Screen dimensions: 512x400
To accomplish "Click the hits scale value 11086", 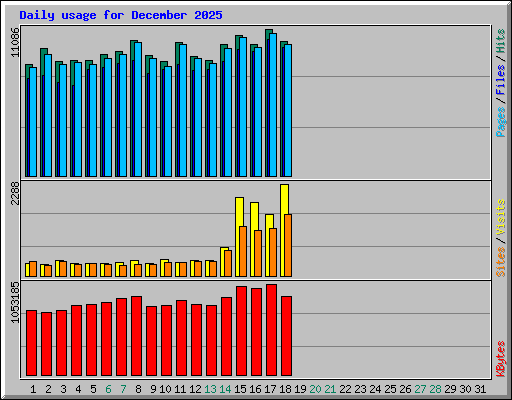I will click(x=15, y=42).
